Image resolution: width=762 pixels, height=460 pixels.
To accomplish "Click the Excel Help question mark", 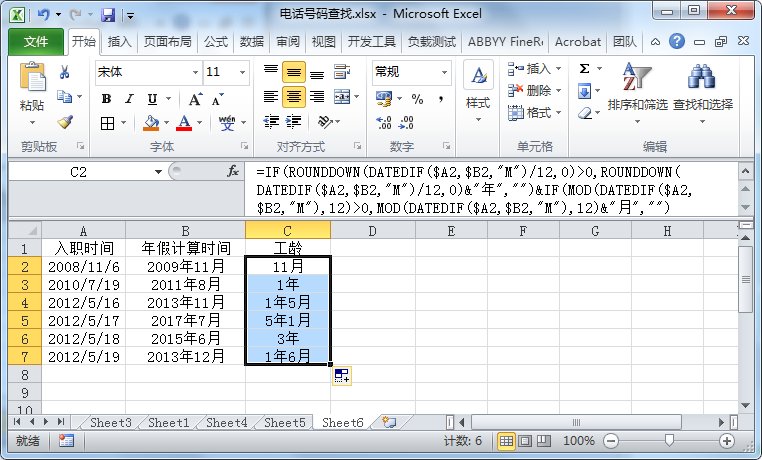I will pyautogui.click(x=676, y=41).
